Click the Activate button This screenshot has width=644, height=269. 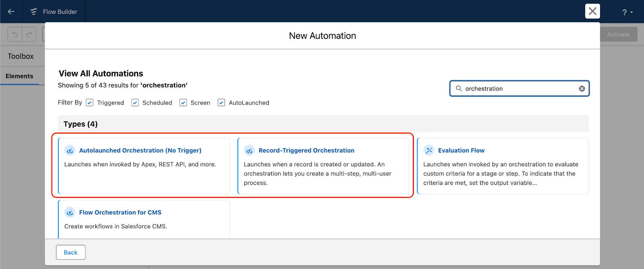click(x=618, y=34)
